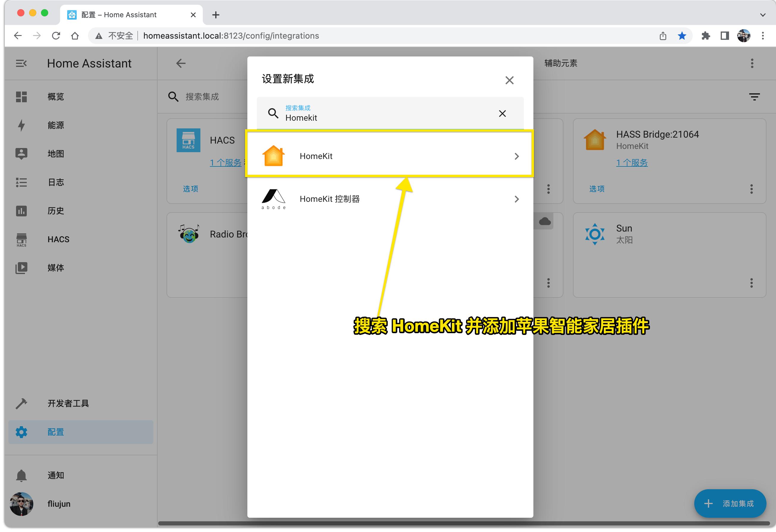Close the 设置新集成 dialog
Screen dimensions: 776x532
point(509,80)
